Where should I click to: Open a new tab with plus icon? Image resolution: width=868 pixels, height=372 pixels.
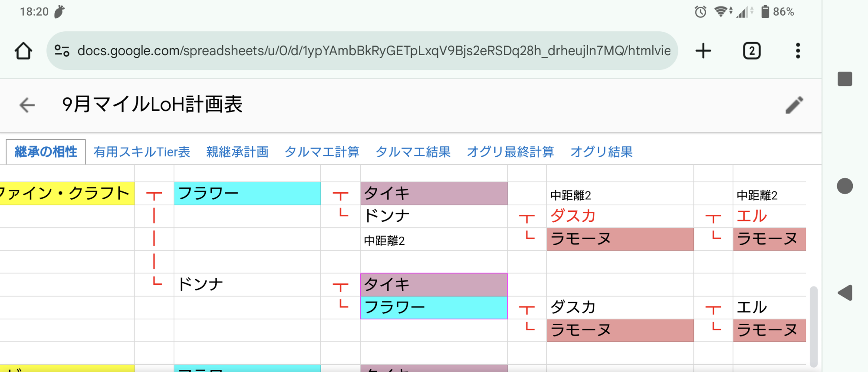point(703,51)
